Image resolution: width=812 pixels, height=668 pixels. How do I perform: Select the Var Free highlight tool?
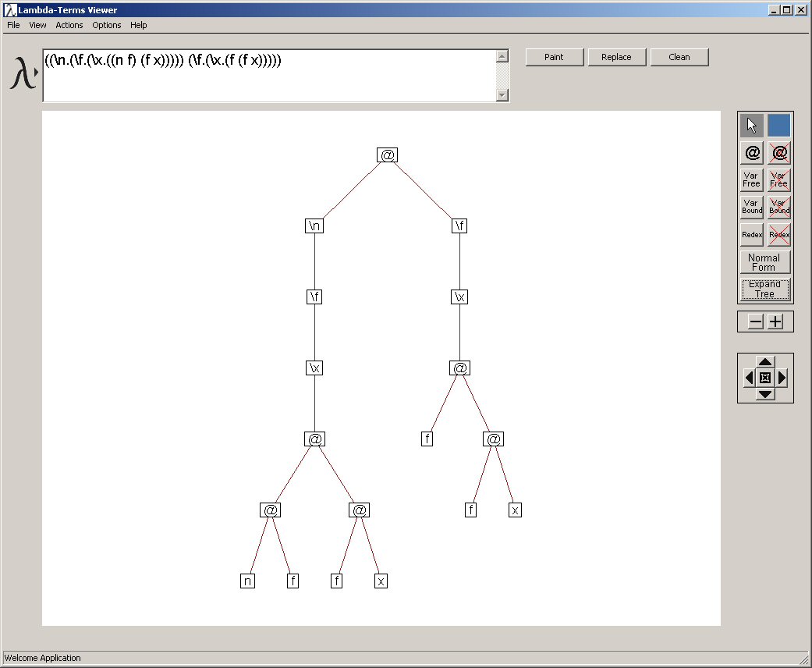752,180
